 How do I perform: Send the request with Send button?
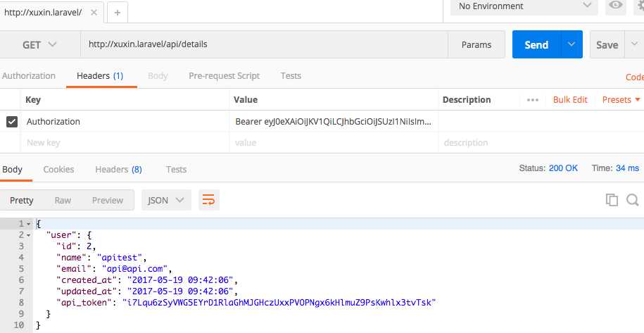(536, 44)
